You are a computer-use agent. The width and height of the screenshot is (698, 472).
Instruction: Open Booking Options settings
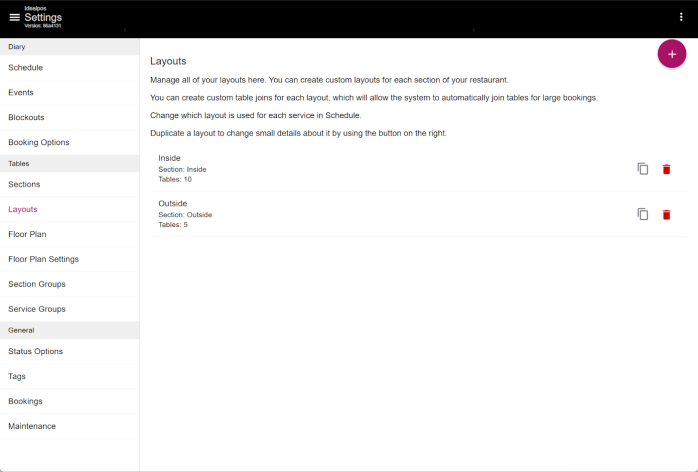[38, 143]
